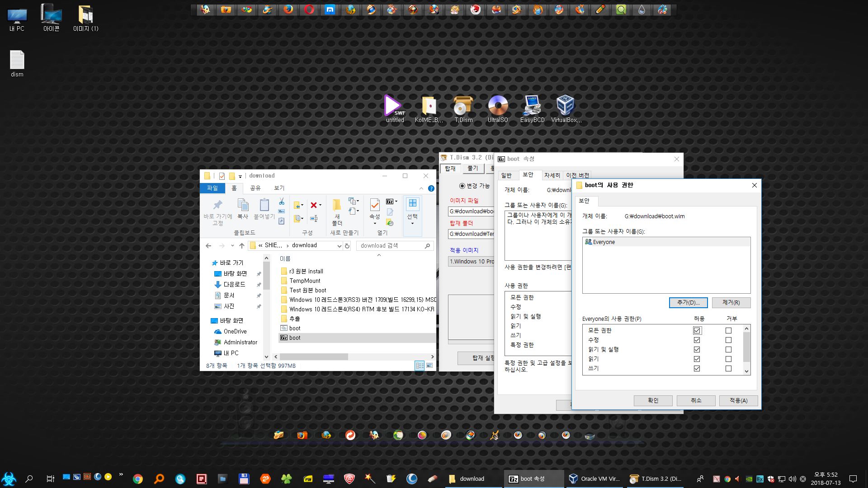Click the taskbar search magnifier icon
The image size is (868, 488).
29,479
